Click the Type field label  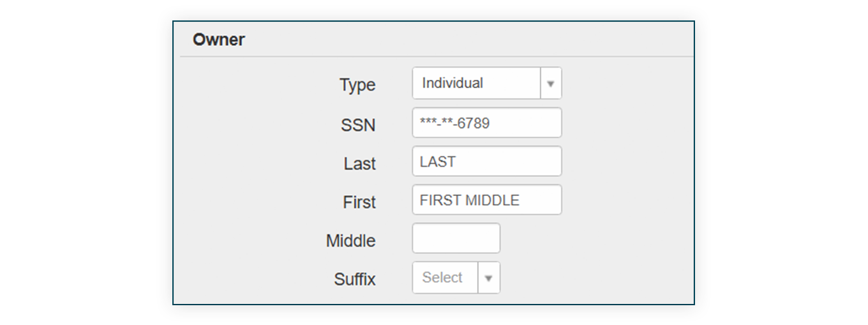click(x=357, y=86)
